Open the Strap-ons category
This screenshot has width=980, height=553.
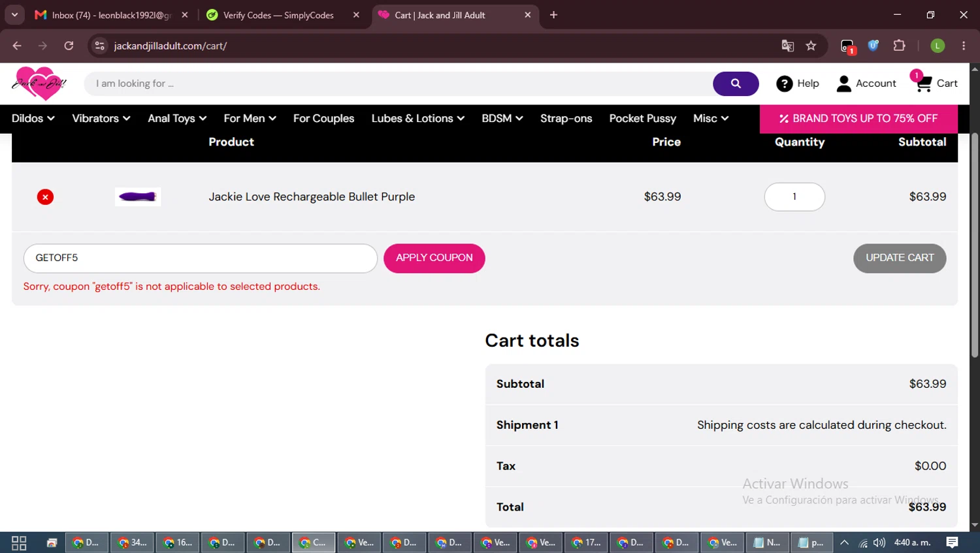tap(566, 119)
